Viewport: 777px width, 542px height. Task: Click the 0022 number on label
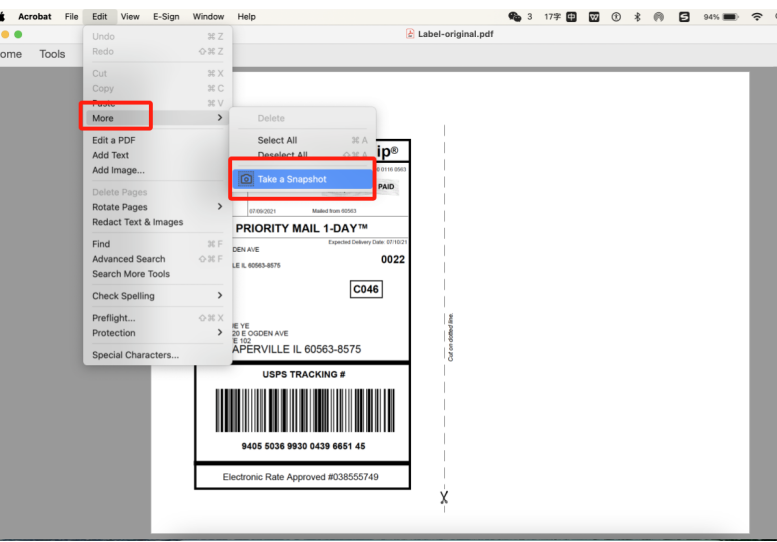(393, 259)
